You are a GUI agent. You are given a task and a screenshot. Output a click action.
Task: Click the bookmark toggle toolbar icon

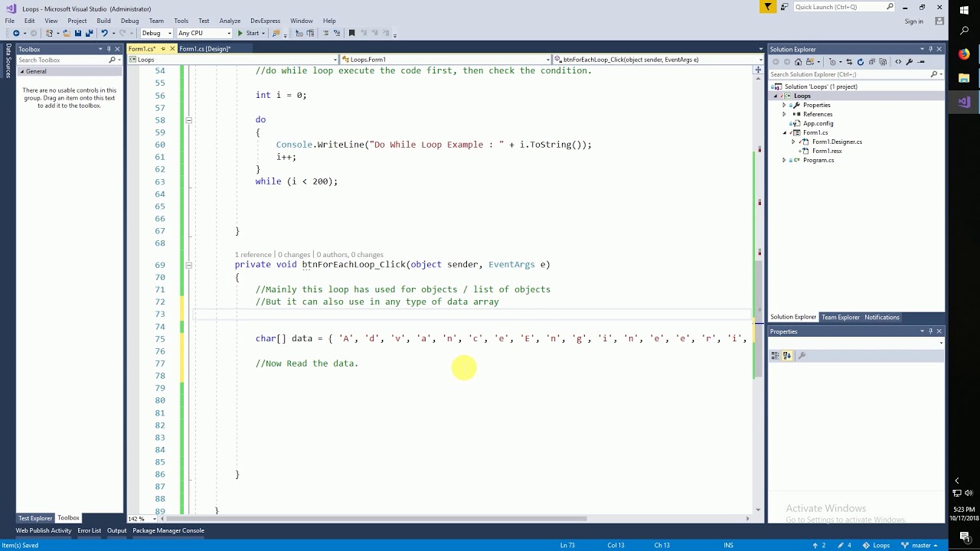coord(351,33)
